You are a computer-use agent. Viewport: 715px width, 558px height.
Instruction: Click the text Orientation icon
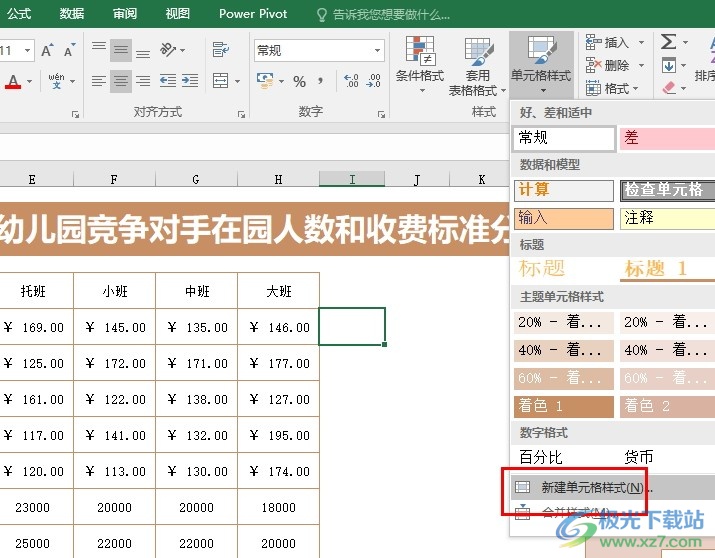[x=168, y=50]
